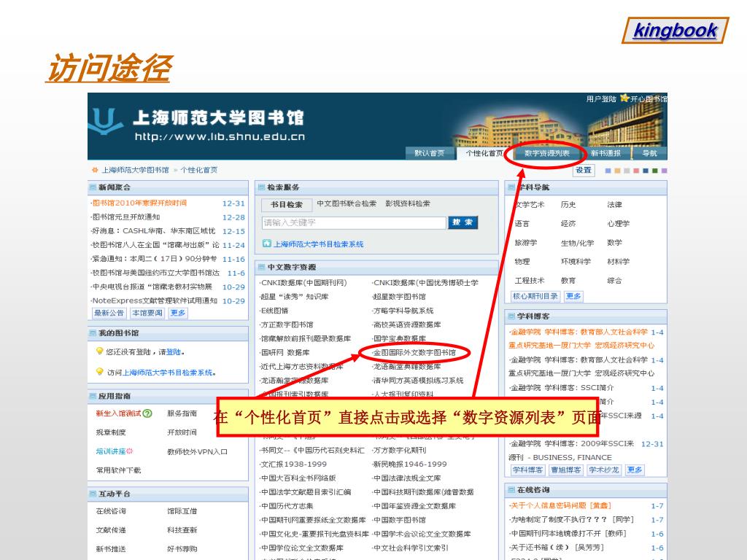Open CNKI数据库(中国期刊网) link
This screenshot has height=560, width=747.
[x=303, y=282]
